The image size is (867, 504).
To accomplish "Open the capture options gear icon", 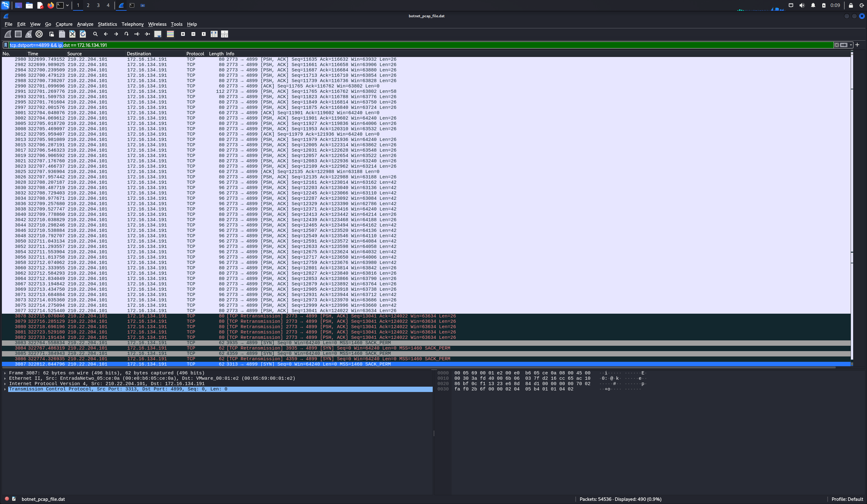I will point(39,34).
